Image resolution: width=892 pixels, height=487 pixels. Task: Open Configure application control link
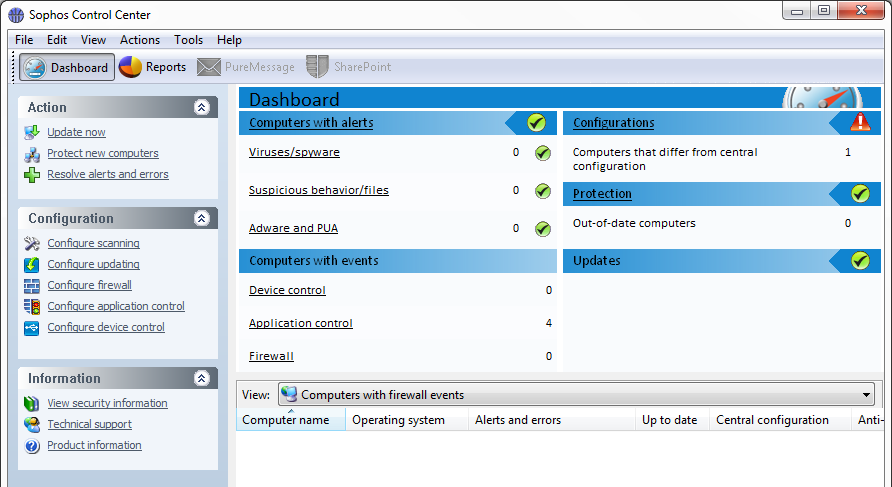pos(116,306)
